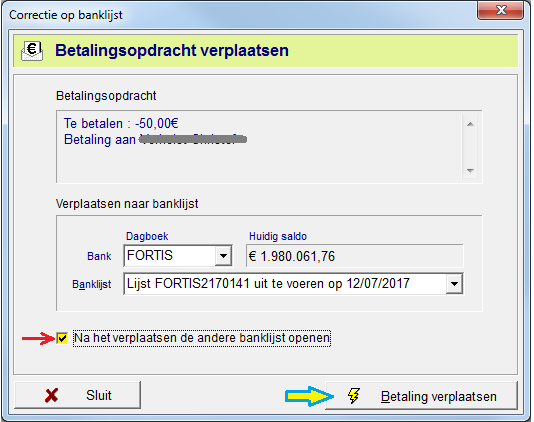Screen dimensions: 534x422
Task: Click the Sluit button
Action: point(77,395)
